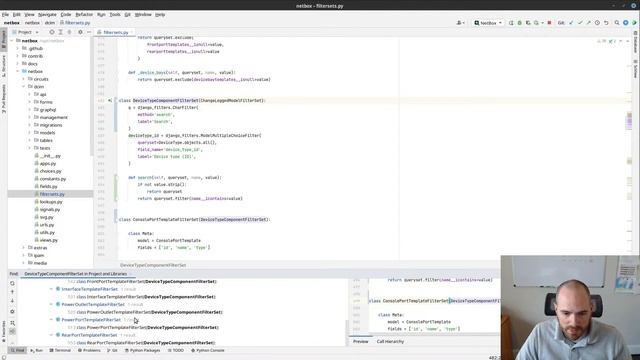640x360 pixels.
Task: Click dcim breadcrumb in navigation bar
Action: pyautogui.click(x=50, y=23)
